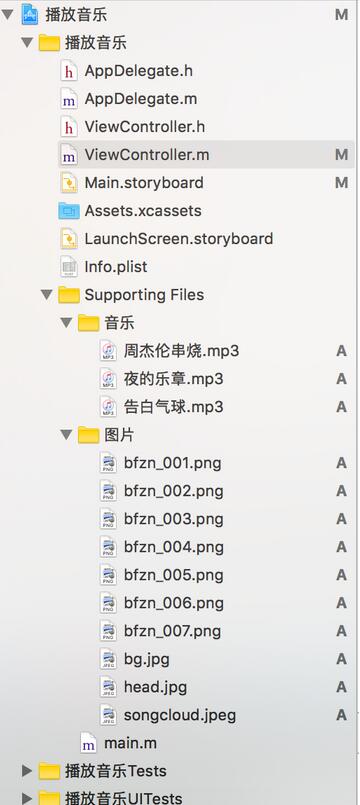Image resolution: width=360 pixels, height=805 pixels.
Task: Collapse the 播放音乐 project root triangle
Action: 8,14
